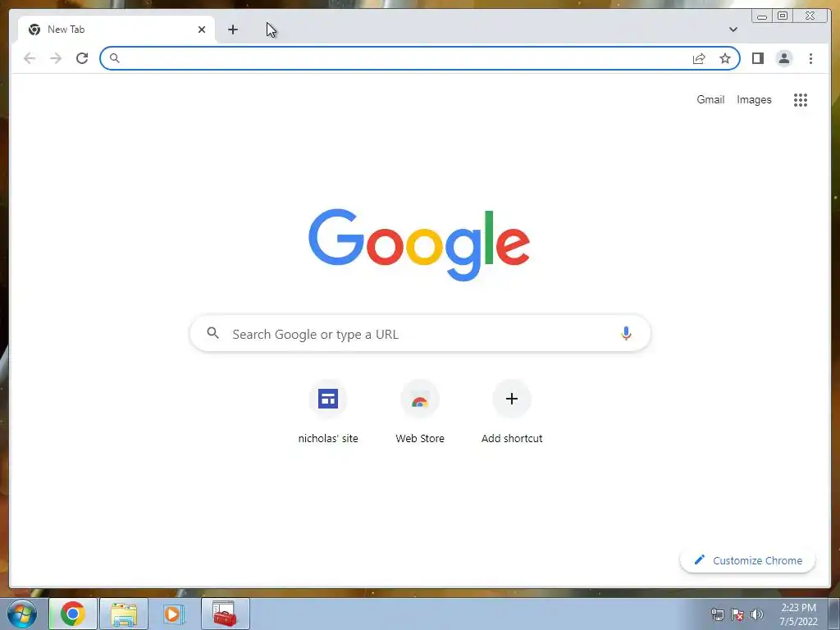
Task: Open the tab search chevron
Action: click(733, 30)
